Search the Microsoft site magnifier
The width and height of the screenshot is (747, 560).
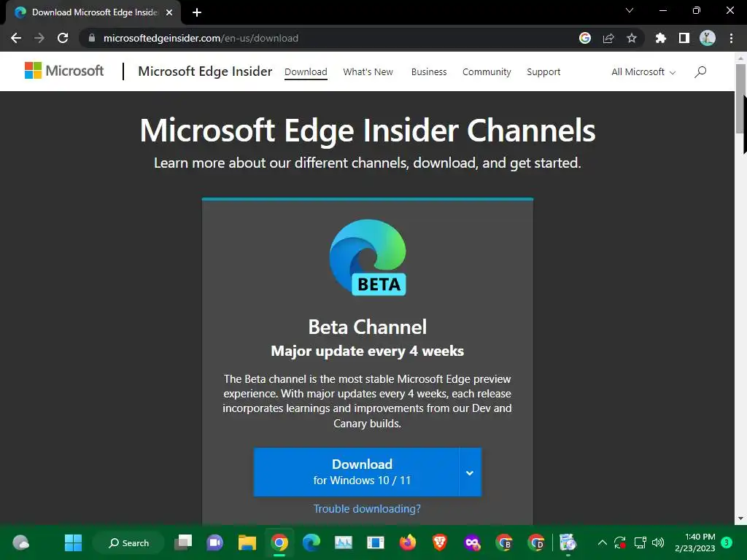coord(700,72)
